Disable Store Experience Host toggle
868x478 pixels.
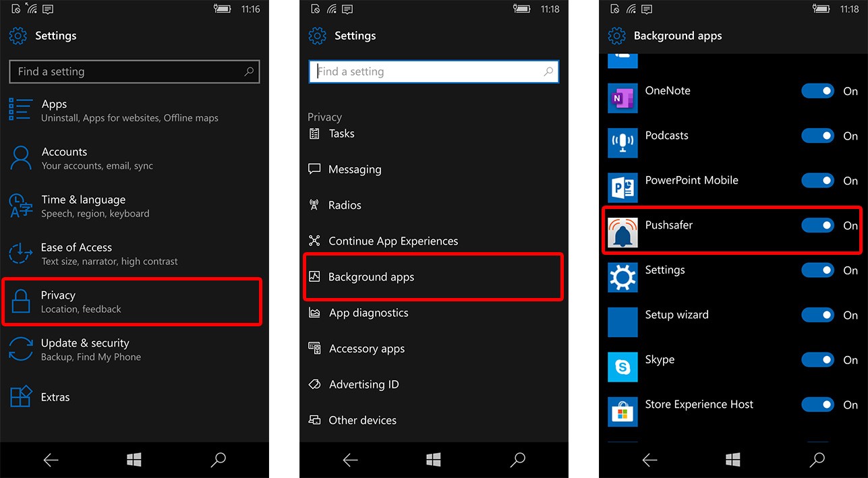[x=818, y=405]
